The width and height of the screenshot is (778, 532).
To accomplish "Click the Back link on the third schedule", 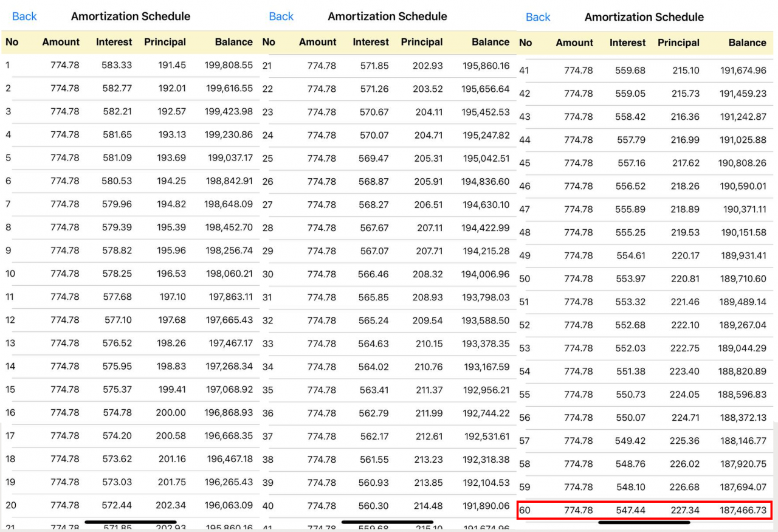I will 538,17.
